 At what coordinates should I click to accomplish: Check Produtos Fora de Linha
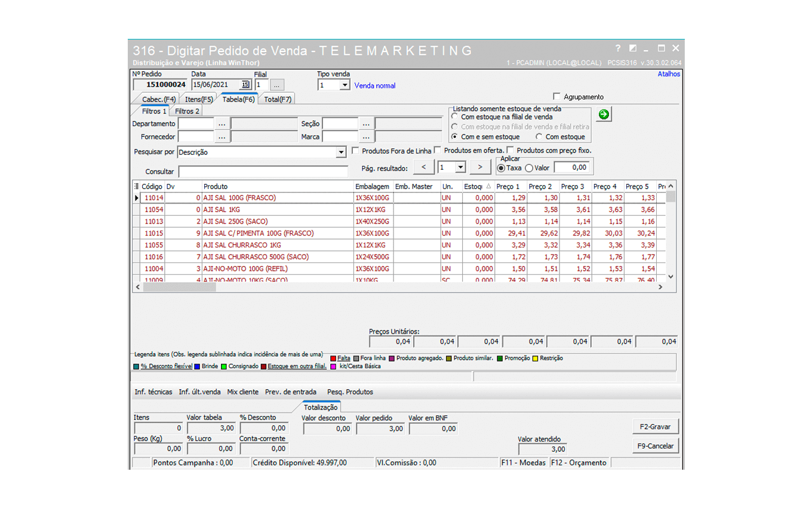click(356, 151)
